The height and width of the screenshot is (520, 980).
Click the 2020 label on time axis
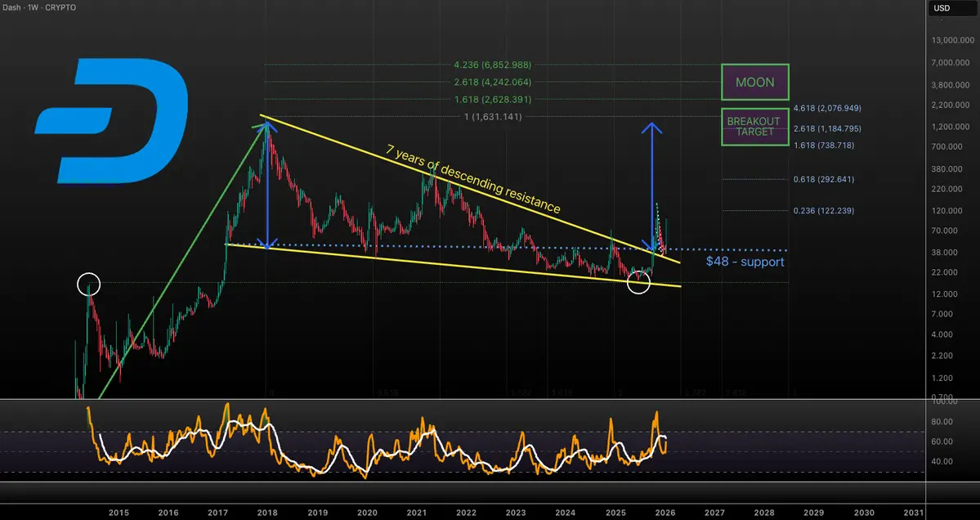click(367, 513)
